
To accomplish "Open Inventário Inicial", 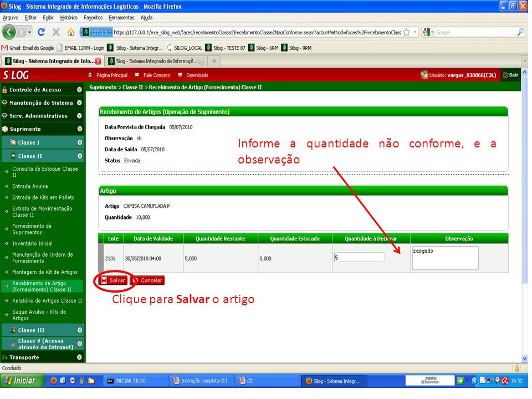I will [32, 244].
